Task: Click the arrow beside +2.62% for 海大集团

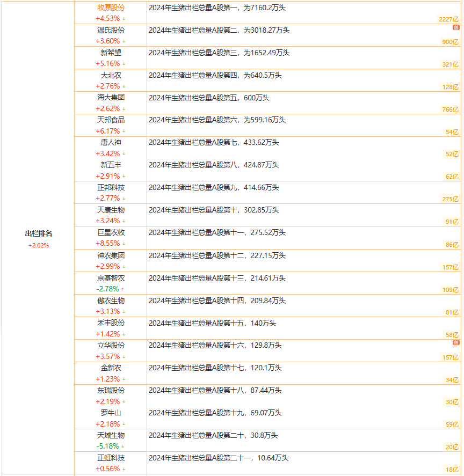Action: click(124, 109)
